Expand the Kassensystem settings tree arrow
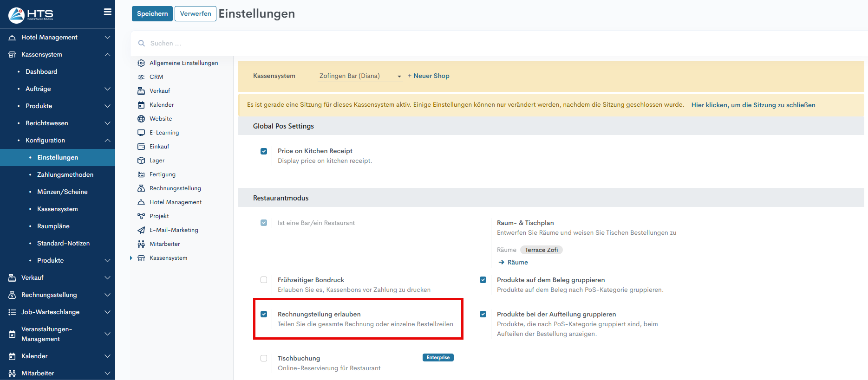This screenshot has height=380, width=868. (x=131, y=258)
